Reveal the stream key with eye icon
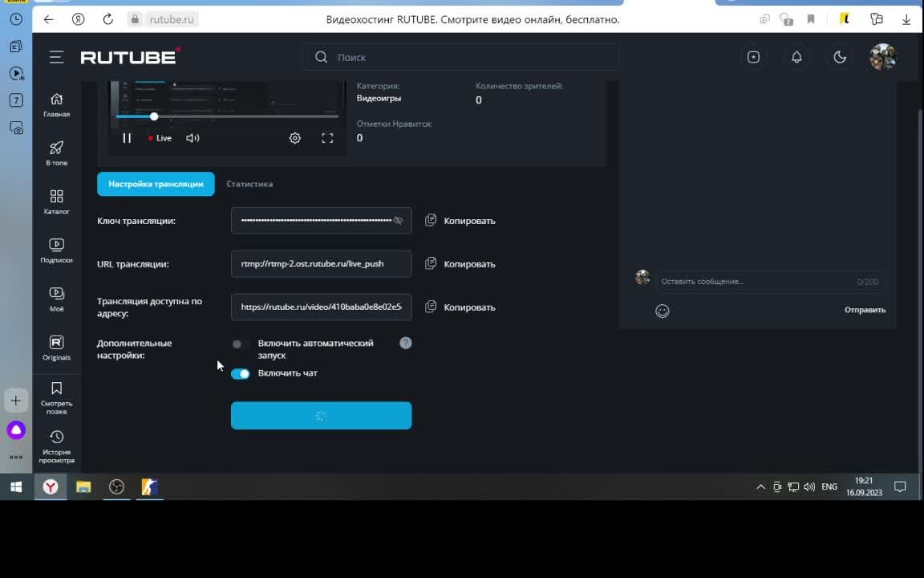This screenshot has width=924, height=578. pyautogui.click(x=399, y=221)
